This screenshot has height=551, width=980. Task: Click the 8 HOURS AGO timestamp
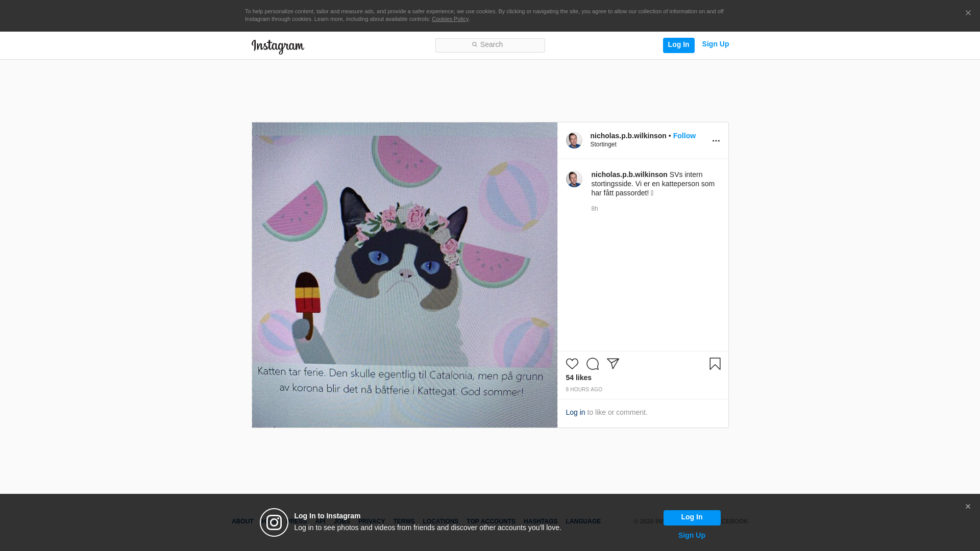coord(584,390)
